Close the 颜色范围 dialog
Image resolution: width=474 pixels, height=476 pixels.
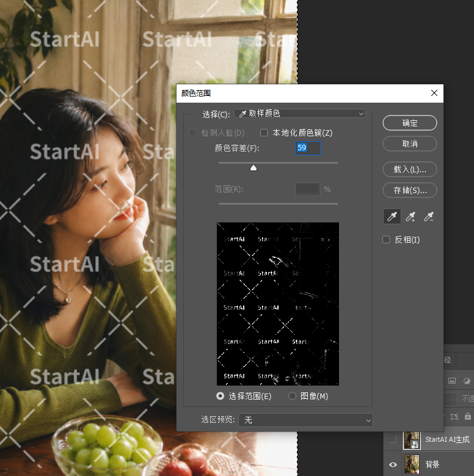(x=434, y=93)
